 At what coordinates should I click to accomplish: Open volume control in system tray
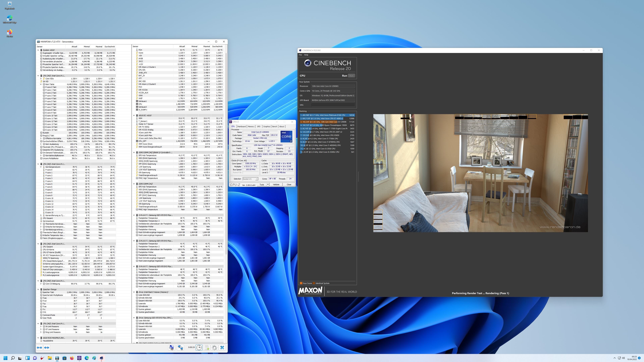[x=623, y=358]
